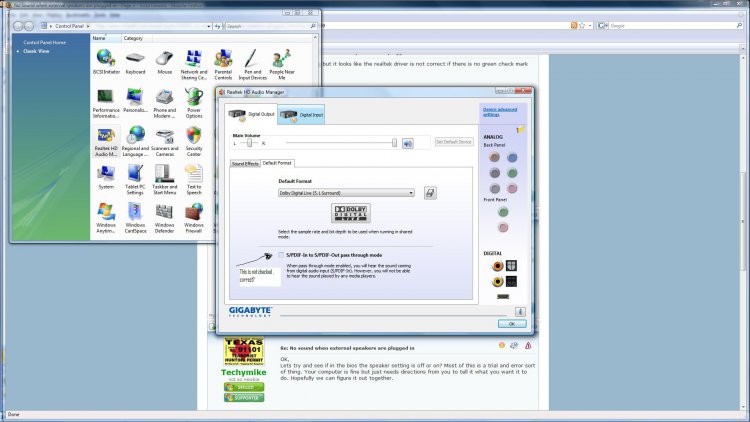Refresh Control Panel with address bar arrows button

point(218,26)
